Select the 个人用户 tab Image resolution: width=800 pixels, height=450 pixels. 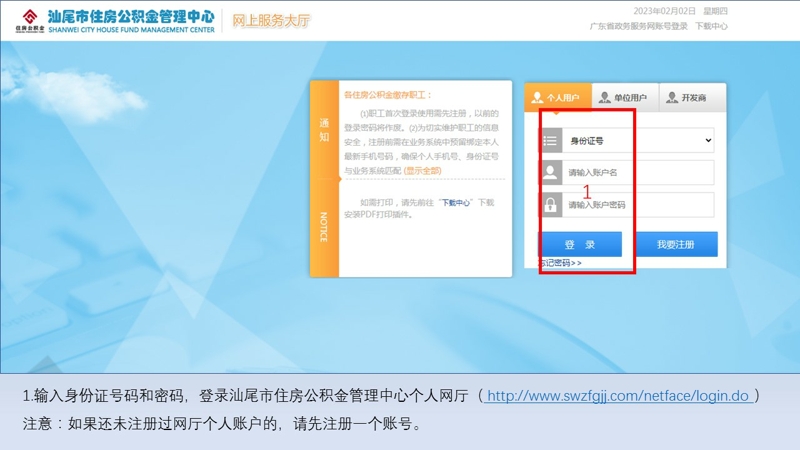tap(557, 98)
